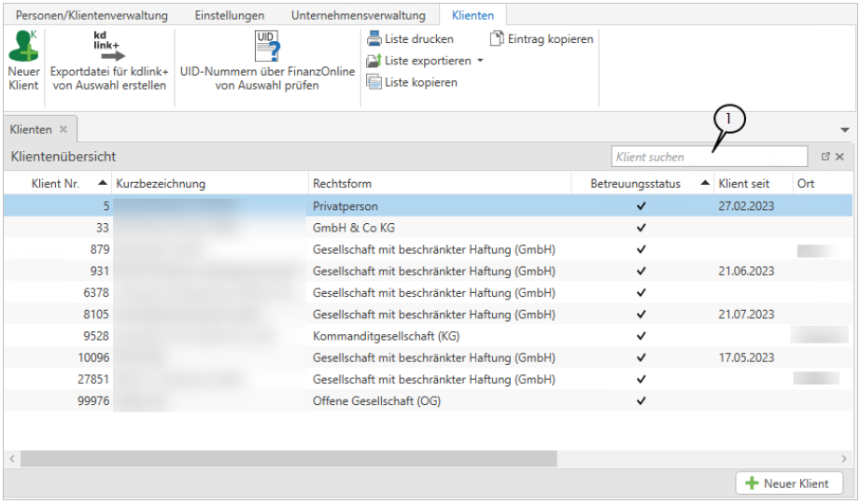The width and height of the screenshot is (860, 504).
Task: Switch to the Einstellungen ribbon tab
Action: (229, 16)
